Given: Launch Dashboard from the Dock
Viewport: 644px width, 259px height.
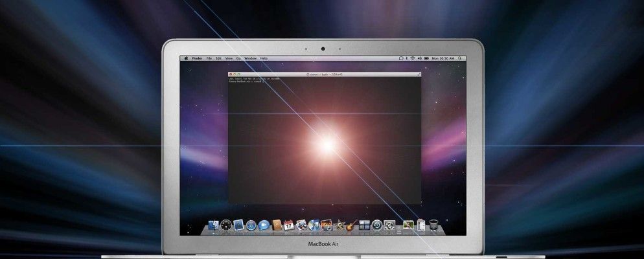Looking at the screenshot, I should [x=226, y=225].
